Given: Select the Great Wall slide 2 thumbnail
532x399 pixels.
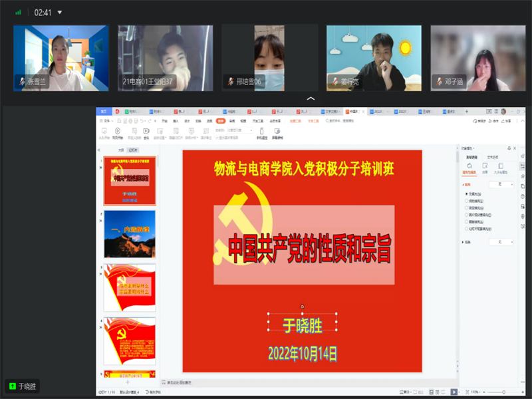Looking at the screenshot, I should point(130,234).
